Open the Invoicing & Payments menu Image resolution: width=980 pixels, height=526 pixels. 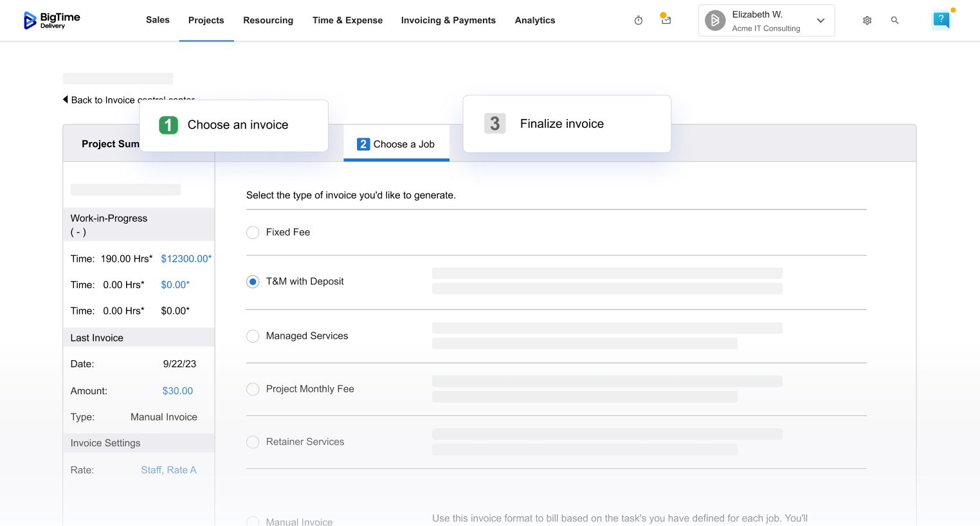pyautogui.click(x=448, y=21)
